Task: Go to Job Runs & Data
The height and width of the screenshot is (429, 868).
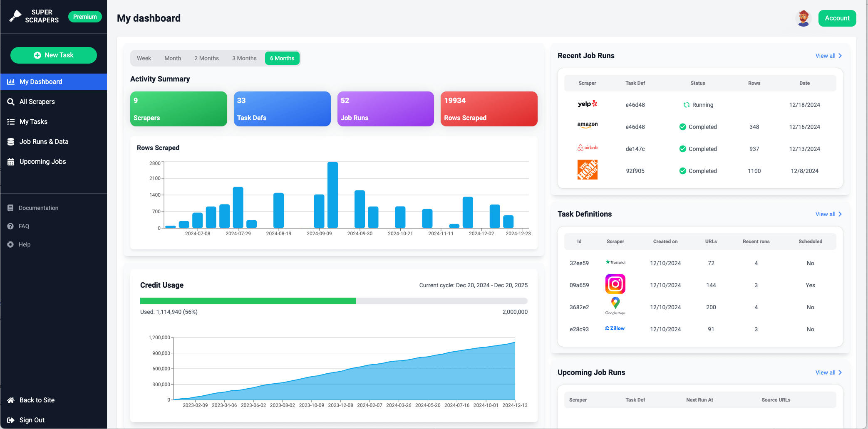Action: (44, 142)
